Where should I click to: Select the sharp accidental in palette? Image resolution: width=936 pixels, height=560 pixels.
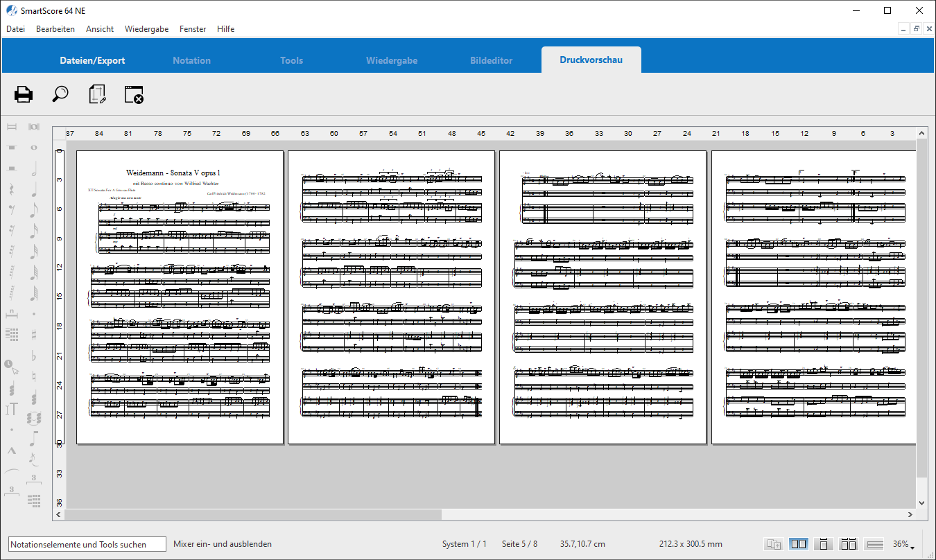pyautogui.click(x=33, y=335)
